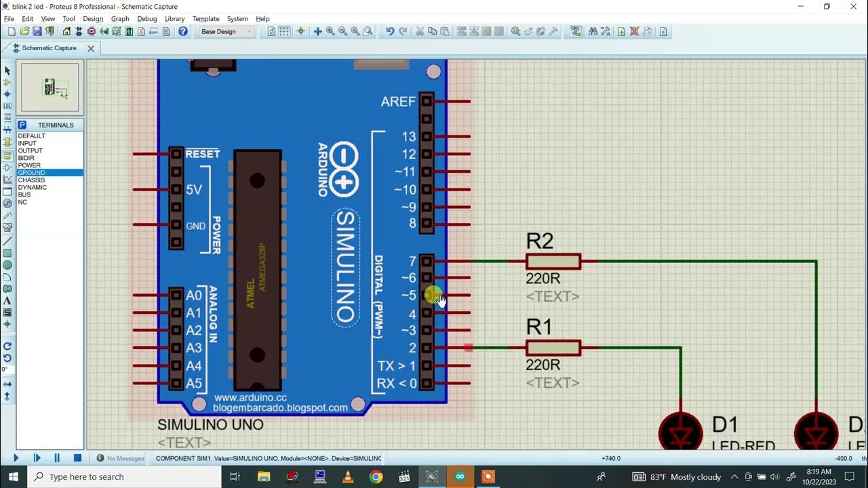Toggle the wire autorouter
868x488 pixels.
point(576,31)
